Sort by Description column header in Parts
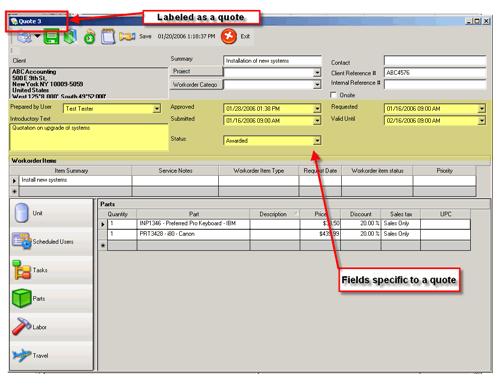The width and height of the screenshot is (493, 374). [275, 214]
